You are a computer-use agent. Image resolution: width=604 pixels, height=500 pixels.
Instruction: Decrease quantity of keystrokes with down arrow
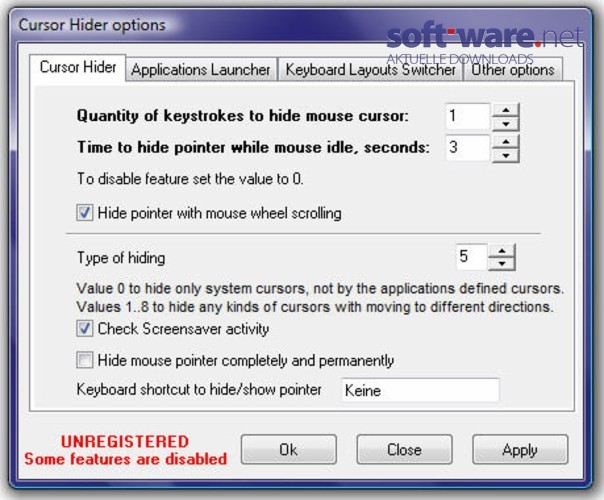tap(506, 124)
